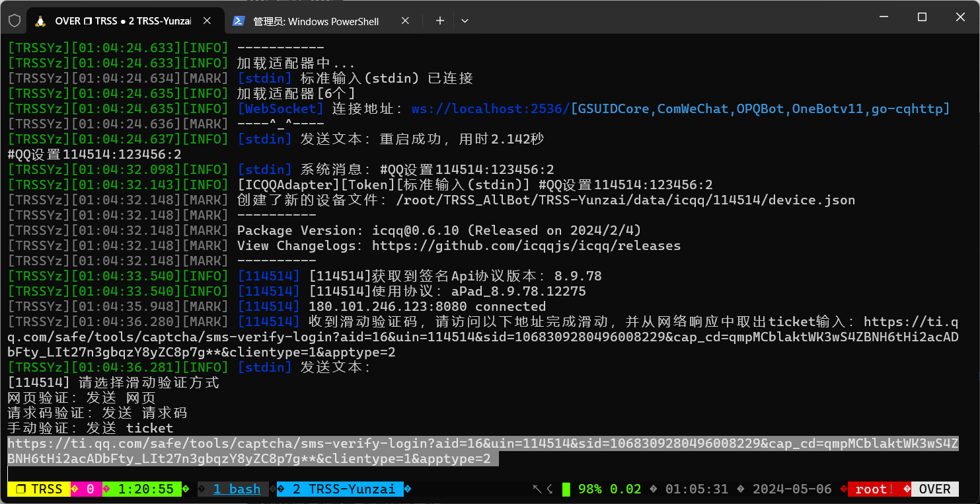980x504 pixels.
Task: Select the tmux session label TRSS
Action: pyautogui.click(x=39, y=489)
